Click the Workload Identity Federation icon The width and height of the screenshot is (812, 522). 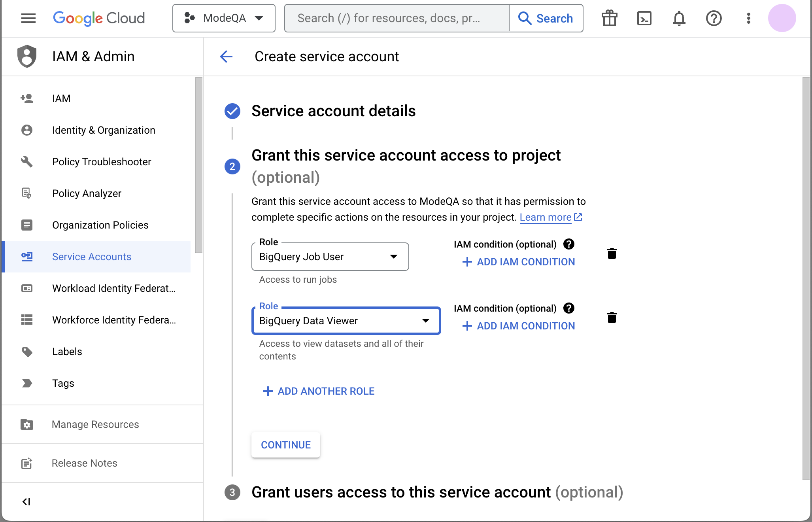(26, 288)
